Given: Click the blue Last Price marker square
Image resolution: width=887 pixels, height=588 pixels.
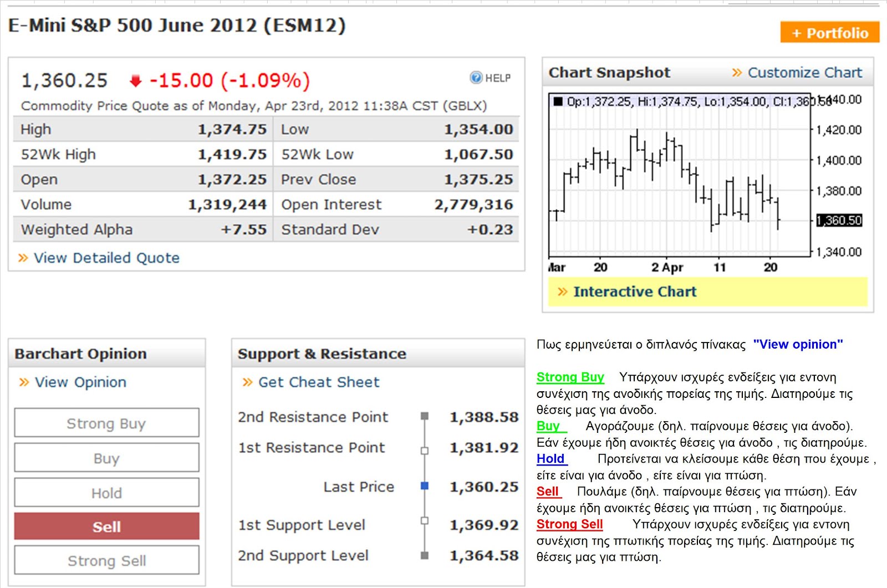Looking at the screenshot, I should coord(425,486).
